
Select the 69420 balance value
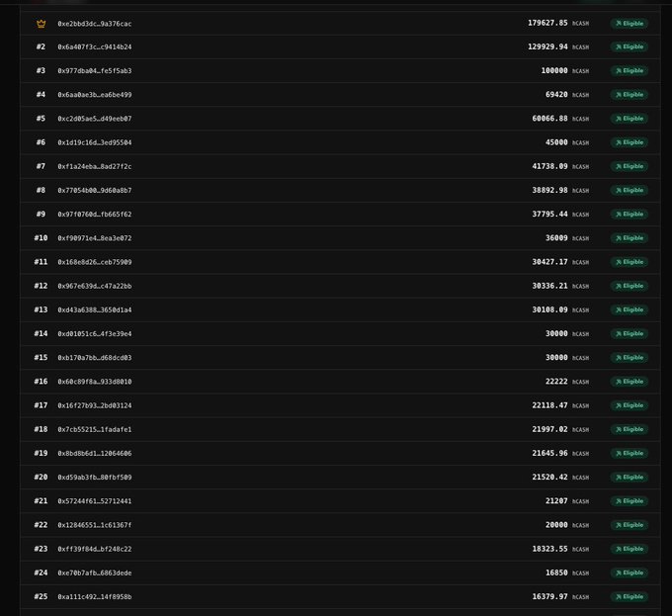(x=556, y=95)
